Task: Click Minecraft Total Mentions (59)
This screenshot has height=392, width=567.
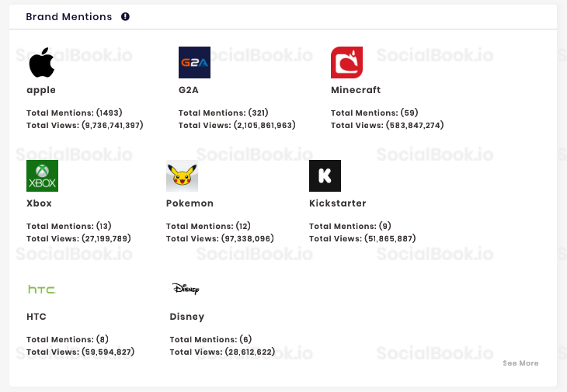Action: (374, 113)
